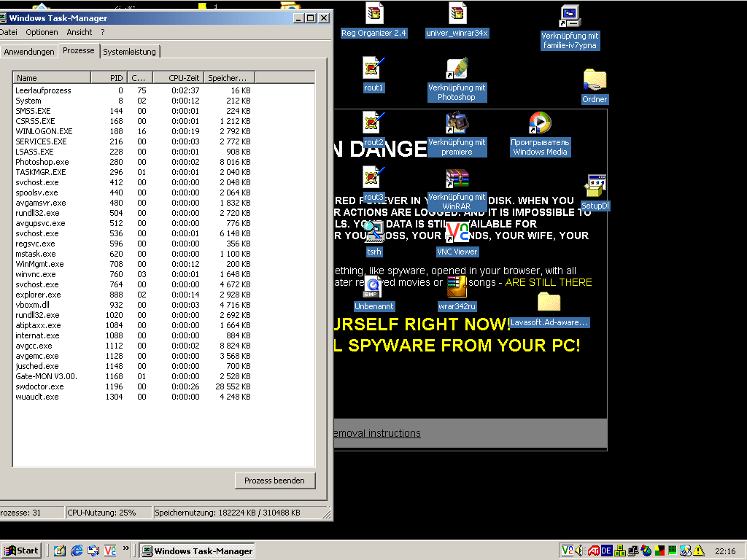
Task: Select the Verknüpfung mit Photoshop shortcut
Action: (457, 79)
